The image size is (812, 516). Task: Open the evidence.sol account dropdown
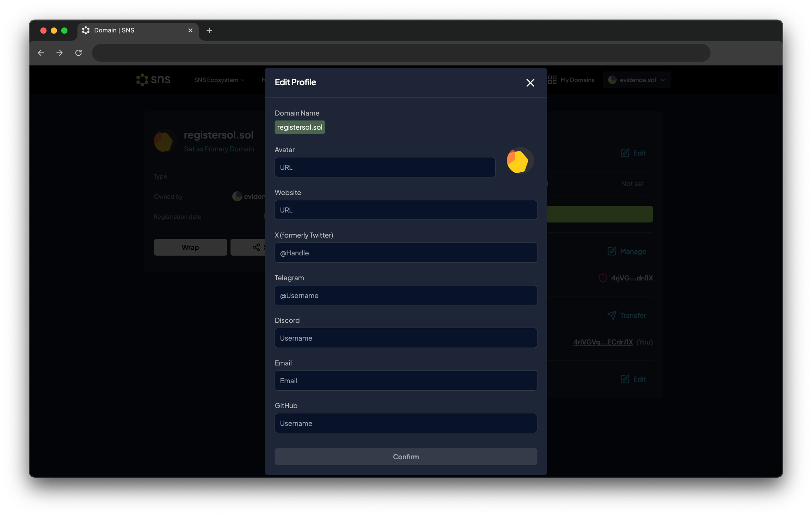637,80
